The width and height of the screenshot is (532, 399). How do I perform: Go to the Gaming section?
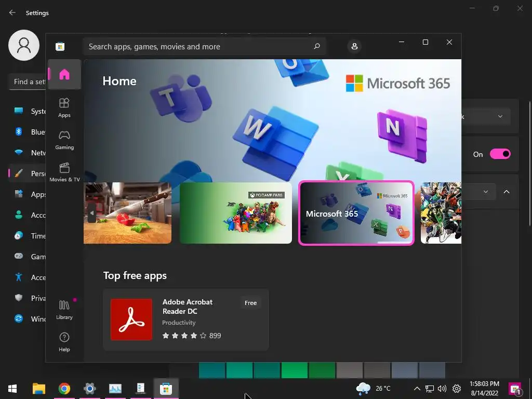(64, 140)
